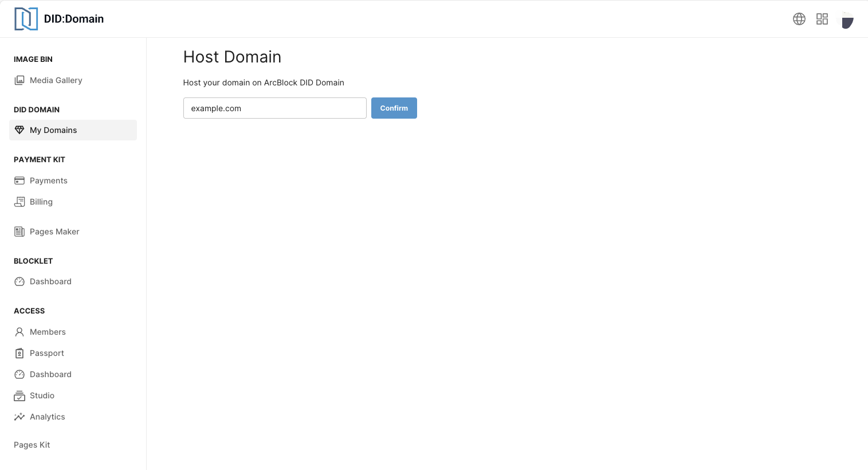This screenshot has width=868, height=470.
Task: Click the Media Gallery image icon
Action: point(19,80)
